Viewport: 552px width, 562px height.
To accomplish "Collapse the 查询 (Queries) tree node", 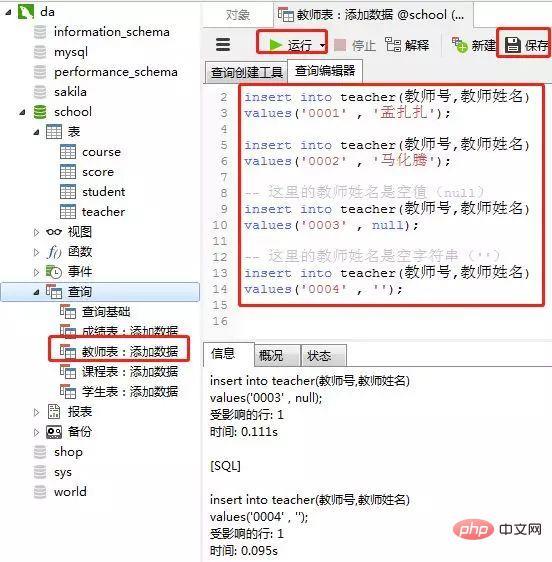I will 36,292.
